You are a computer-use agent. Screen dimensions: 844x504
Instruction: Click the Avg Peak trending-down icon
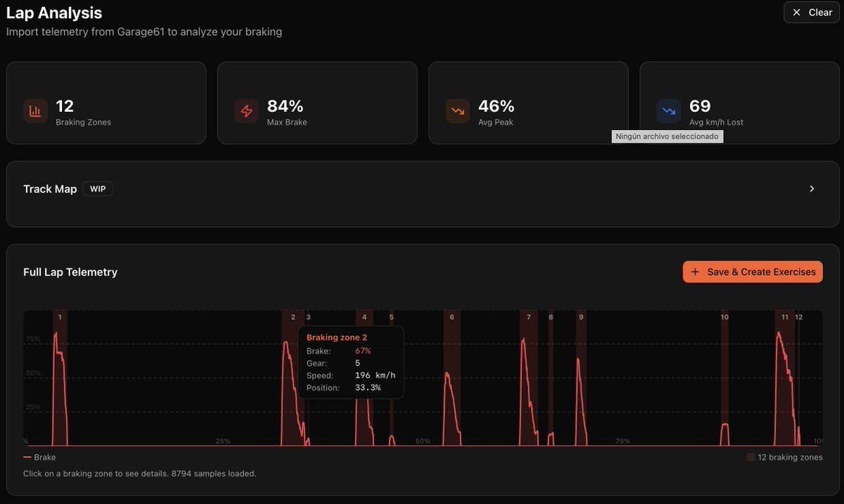point(458,111)
